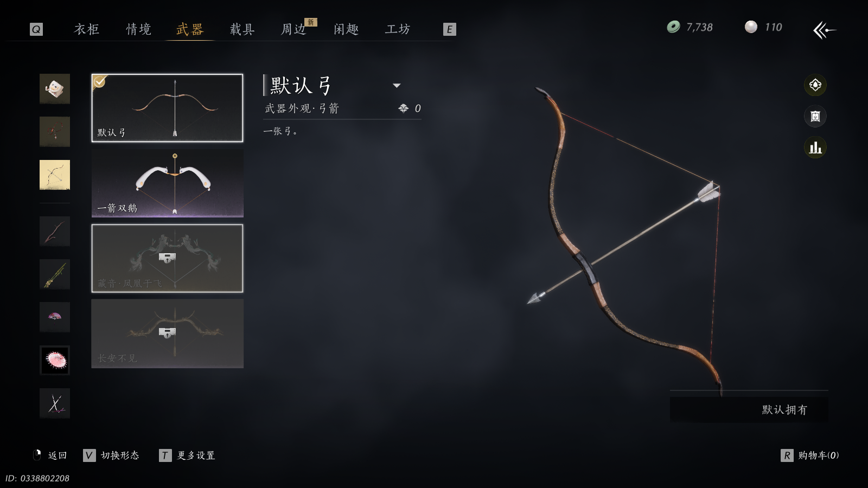Select the pink folding fan category icon

click(55, 317)
